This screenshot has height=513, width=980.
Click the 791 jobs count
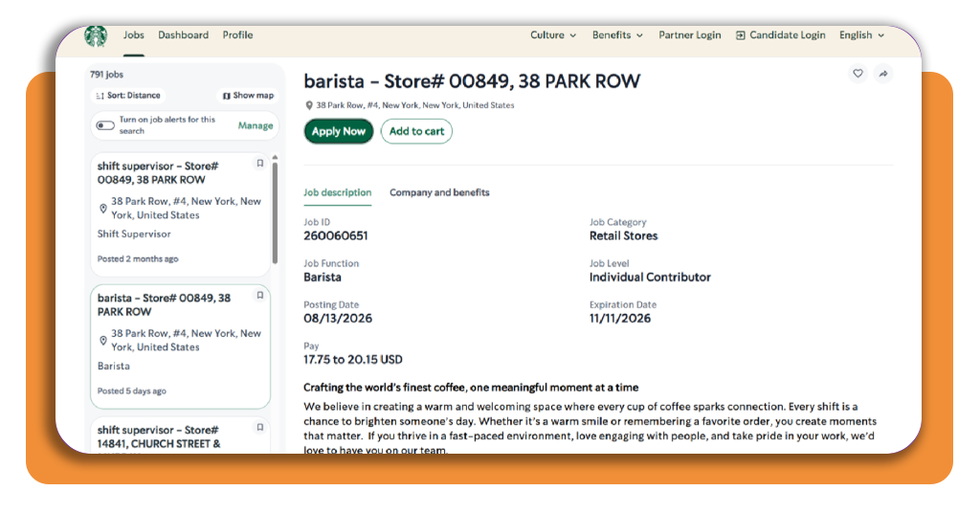[x=106, y=75]
